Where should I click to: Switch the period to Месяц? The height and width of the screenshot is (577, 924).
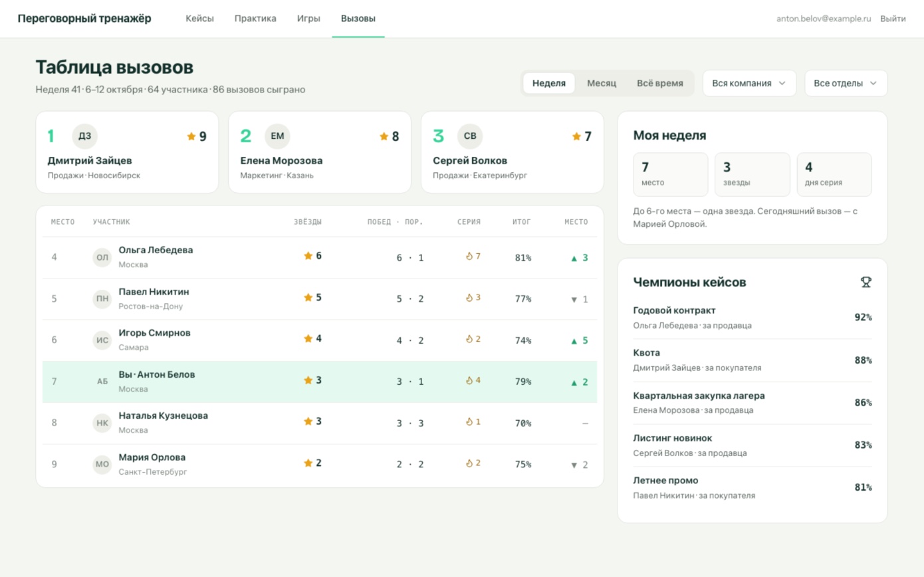(602, 83)
